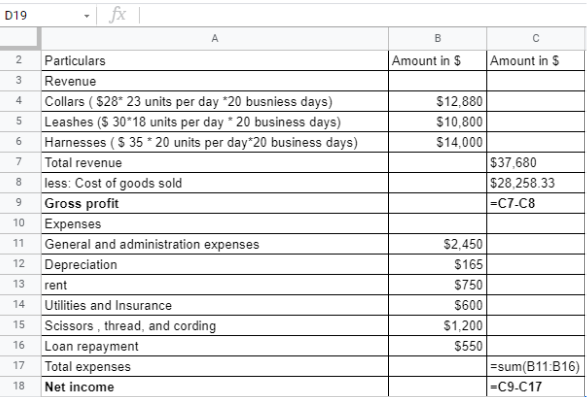Click the select-all corner box
587x397 pixels.
click(20, 39)
